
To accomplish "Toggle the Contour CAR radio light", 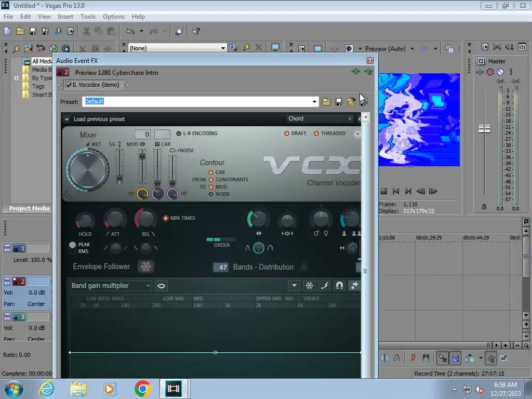I will (x=211, y=172).
